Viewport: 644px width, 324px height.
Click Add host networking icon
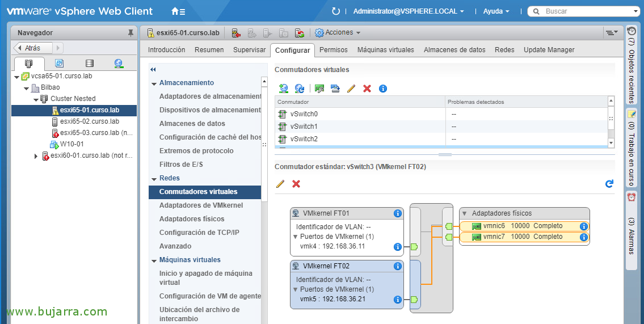283,89
